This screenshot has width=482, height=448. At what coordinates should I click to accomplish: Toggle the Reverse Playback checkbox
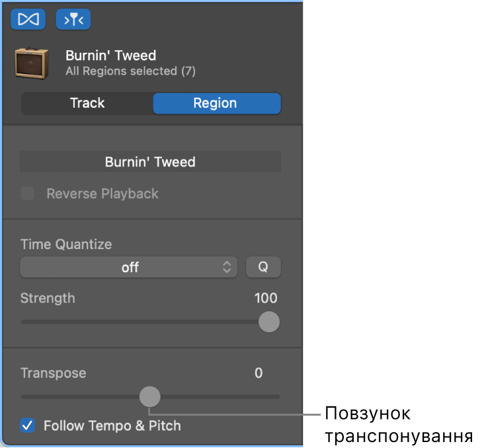tap(28, 194)
